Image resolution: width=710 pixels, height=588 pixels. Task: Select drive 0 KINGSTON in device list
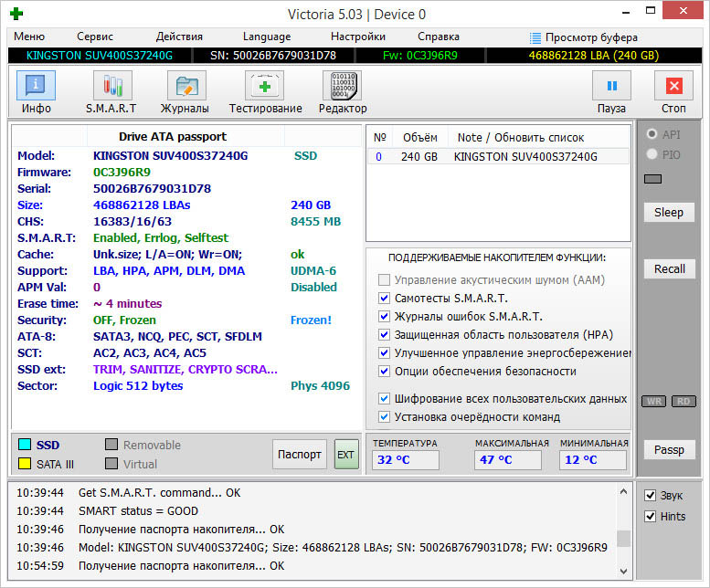[x=498, y=156]
